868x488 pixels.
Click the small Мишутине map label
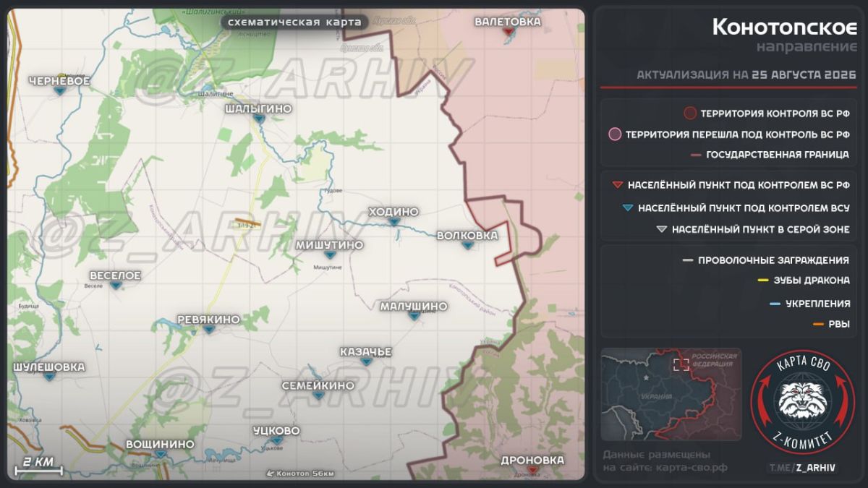click(327, 267)
